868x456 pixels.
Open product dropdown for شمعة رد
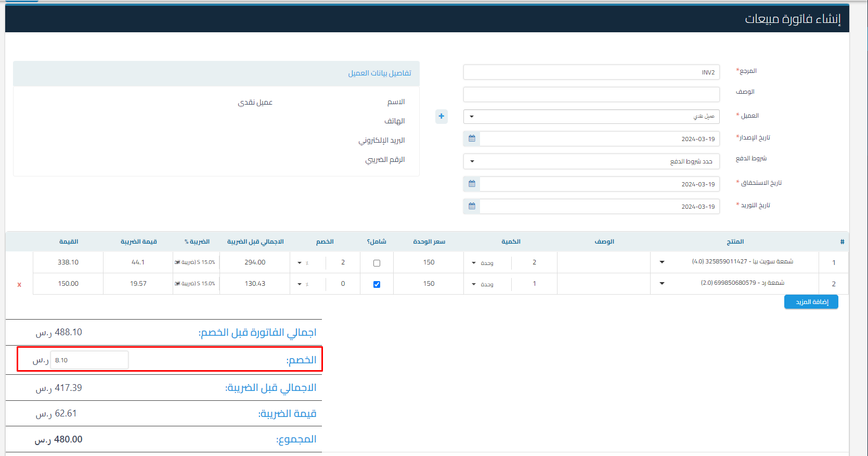(662, 283)
